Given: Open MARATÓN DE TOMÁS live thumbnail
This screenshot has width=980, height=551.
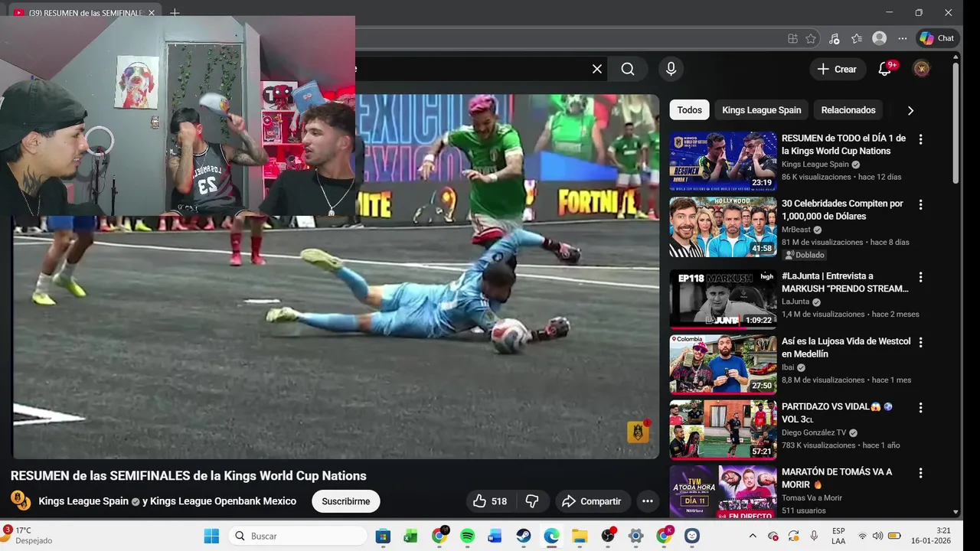Looking at the screenshot, I should (x=723, y=492).
